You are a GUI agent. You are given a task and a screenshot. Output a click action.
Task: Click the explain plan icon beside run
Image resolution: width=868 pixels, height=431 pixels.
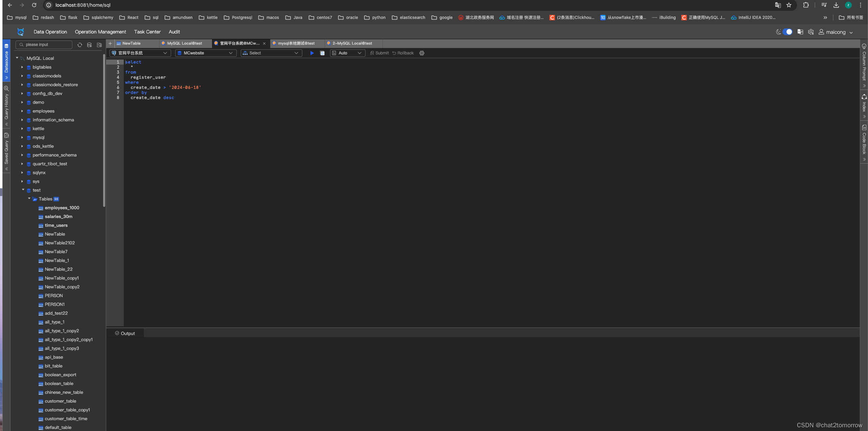[322, 53]
